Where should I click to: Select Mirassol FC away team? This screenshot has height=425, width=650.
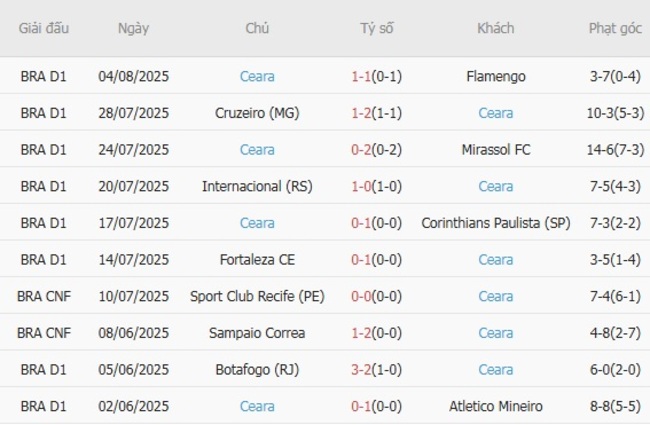pyautogui.click(x=495, y=150)
